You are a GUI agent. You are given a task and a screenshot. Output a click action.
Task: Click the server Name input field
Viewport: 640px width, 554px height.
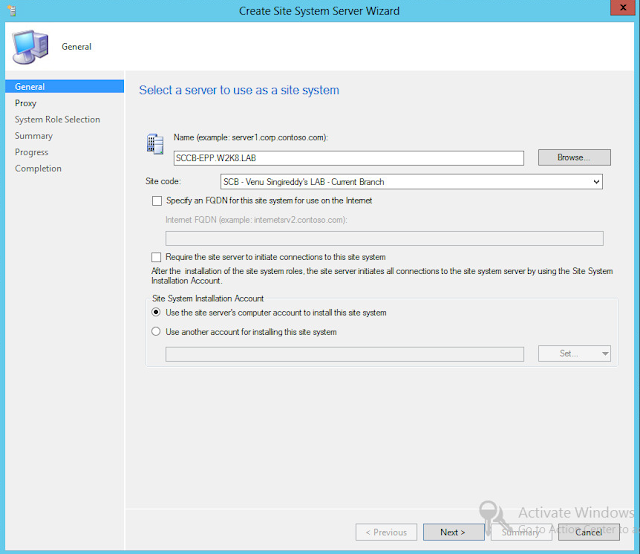click(x=349, y=158)
